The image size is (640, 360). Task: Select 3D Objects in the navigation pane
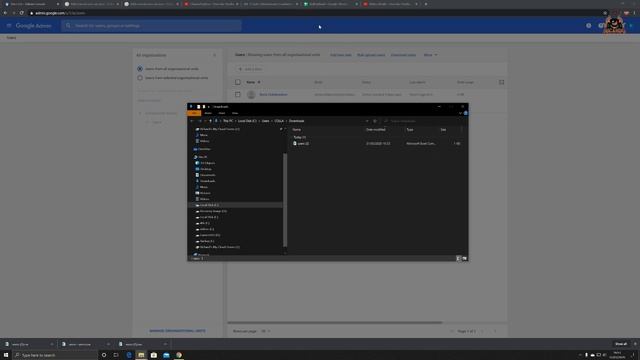point(206,163)
